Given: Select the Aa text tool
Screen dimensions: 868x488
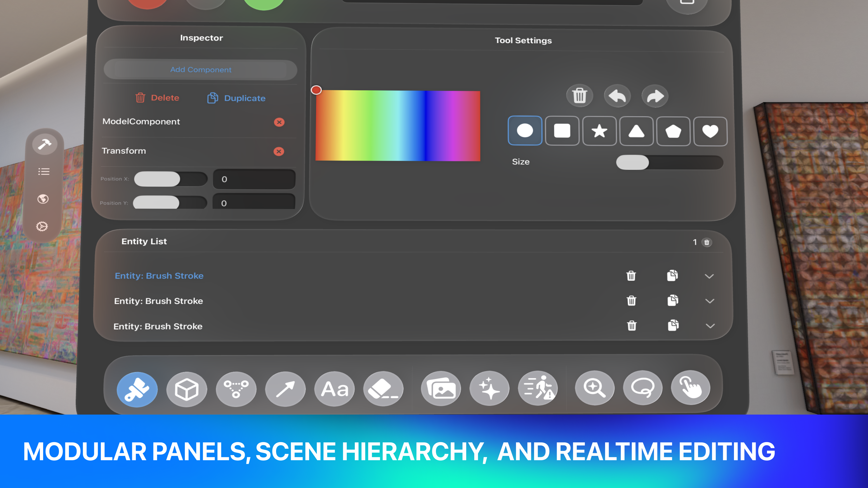Looking at the screenshot, I should click(x=334, y=389).
